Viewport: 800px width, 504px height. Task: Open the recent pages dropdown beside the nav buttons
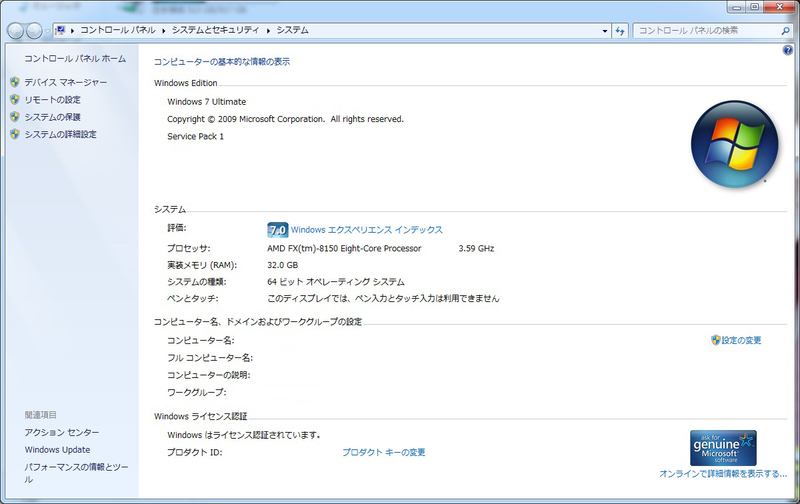click(x=47, y=31)
